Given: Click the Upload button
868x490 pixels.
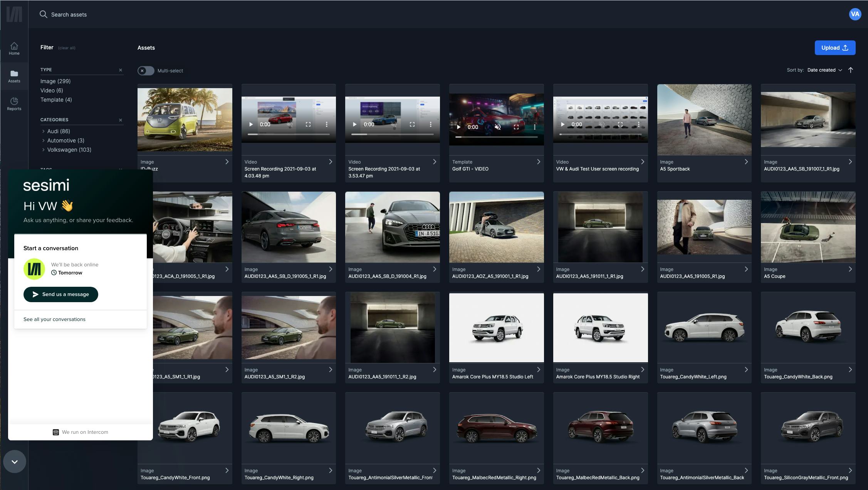Looking at the screenshot, I should coord(835,48).
